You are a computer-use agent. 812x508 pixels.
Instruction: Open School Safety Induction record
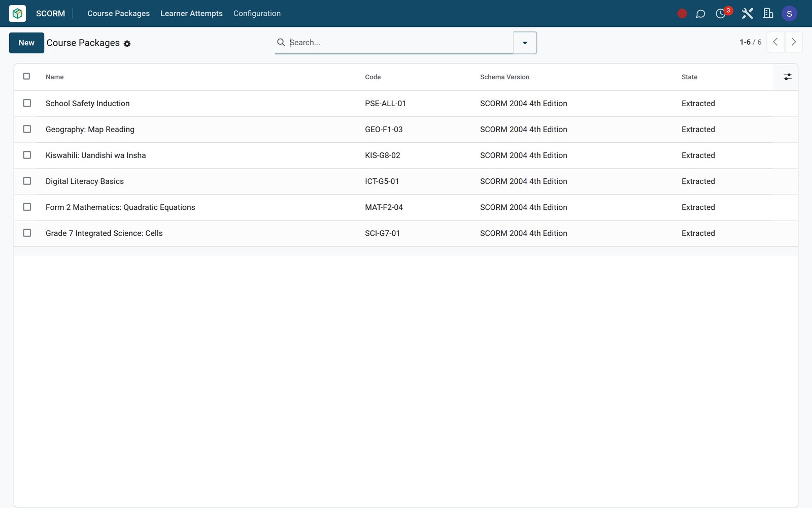pos(87,104)
